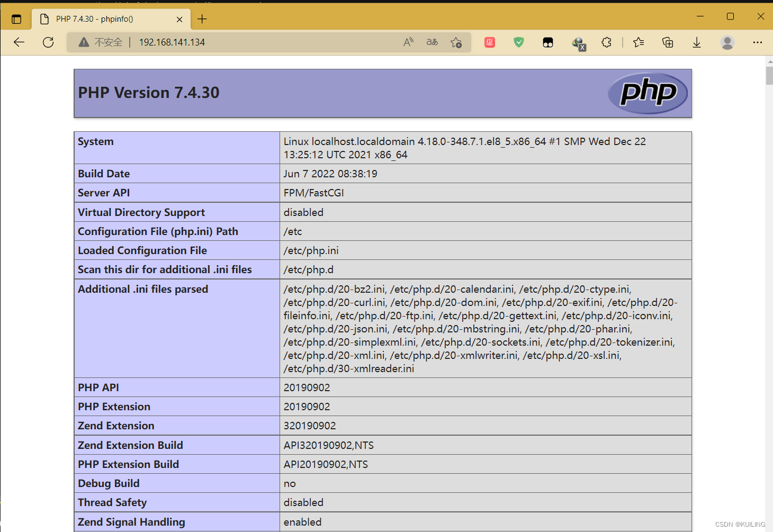View the not-secure site warning icon
The height and width of the screenshot is (532, 773).
click(x=84, y=42)
